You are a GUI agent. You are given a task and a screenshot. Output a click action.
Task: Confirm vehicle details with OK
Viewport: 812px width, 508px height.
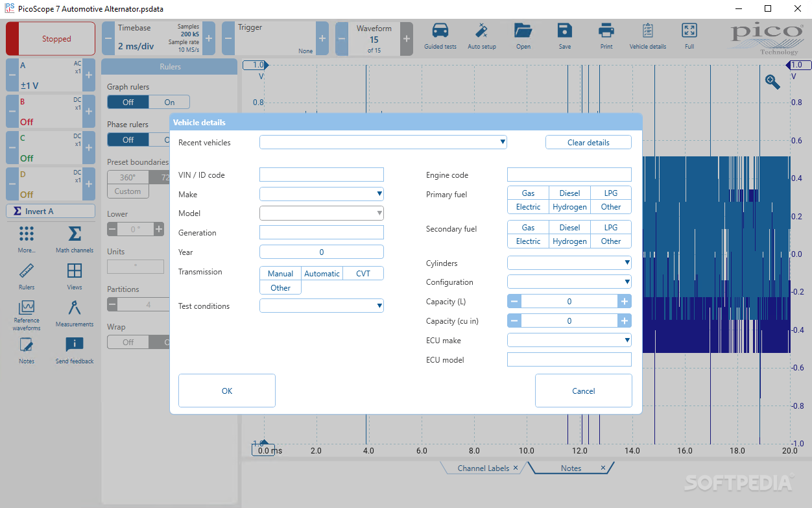[227, 391]
